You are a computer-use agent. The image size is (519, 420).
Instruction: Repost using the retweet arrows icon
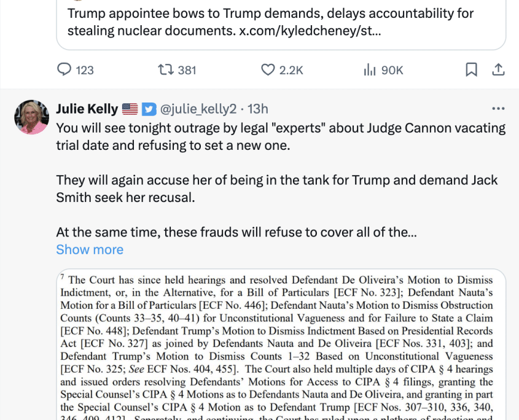pos(165,70)
